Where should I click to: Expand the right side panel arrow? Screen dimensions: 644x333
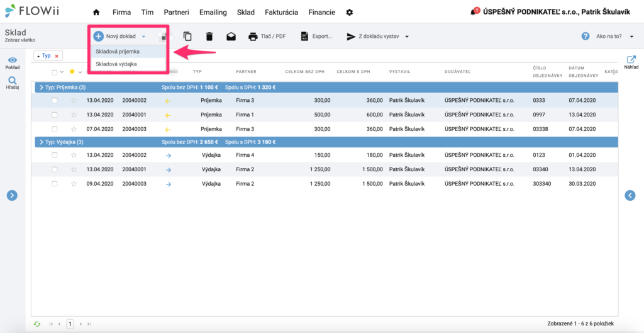click(630, 195)
